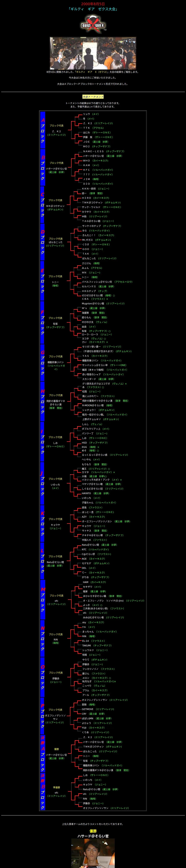
Task: Select player TTK (アクセル)
Action: click(93, 128)
